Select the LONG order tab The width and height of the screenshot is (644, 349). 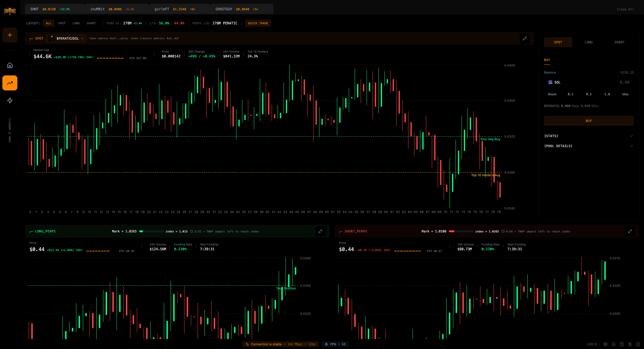pos(589,42)
